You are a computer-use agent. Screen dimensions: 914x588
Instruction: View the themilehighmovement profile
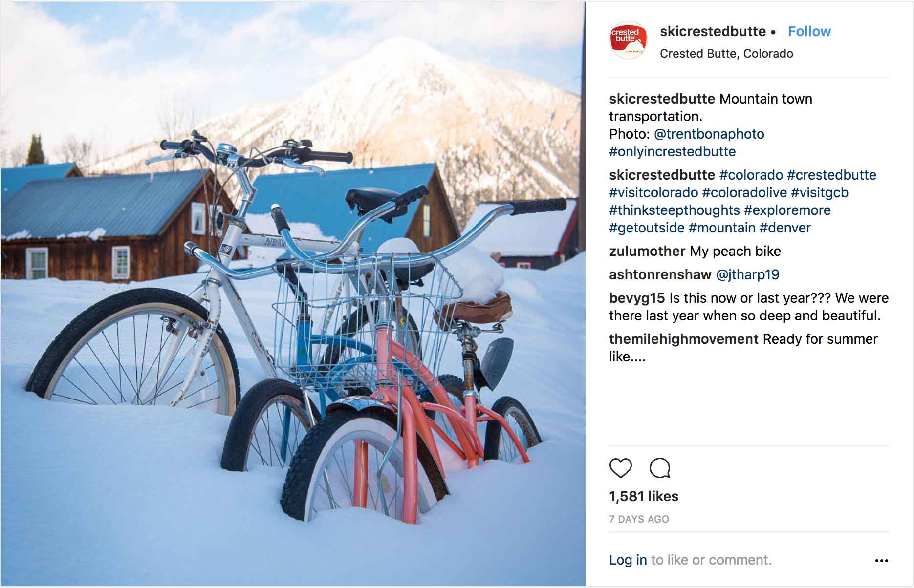pos(684,339)
